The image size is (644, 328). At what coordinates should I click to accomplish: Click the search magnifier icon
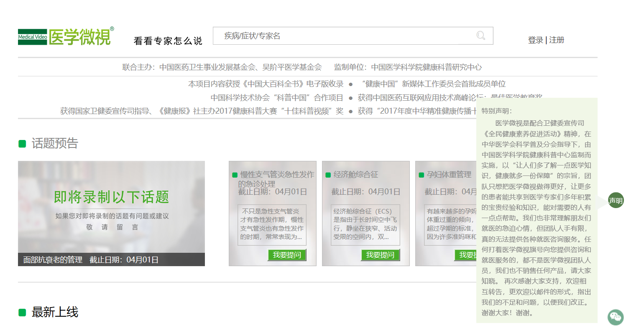[x=480, y=36]
